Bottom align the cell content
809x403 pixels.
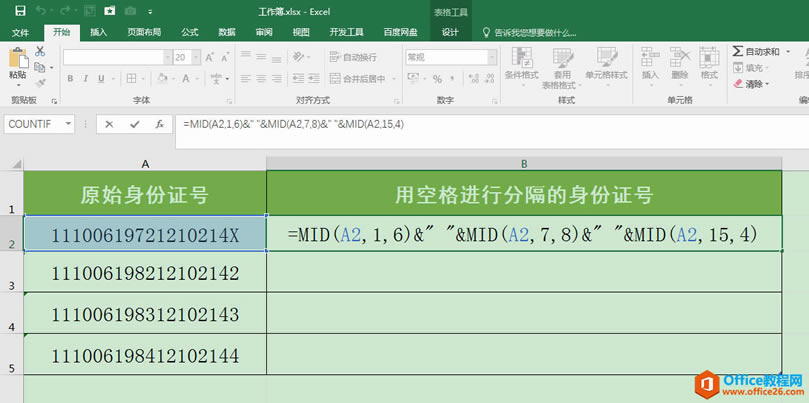277,57
